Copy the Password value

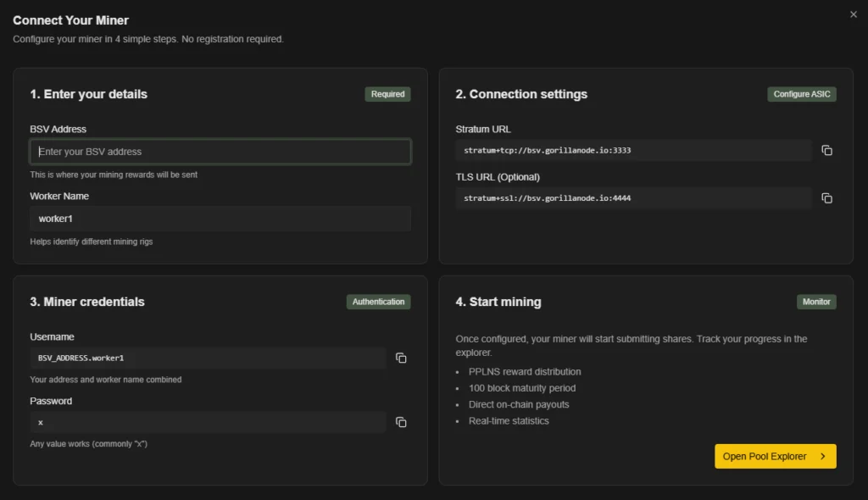tap(401, 421)
